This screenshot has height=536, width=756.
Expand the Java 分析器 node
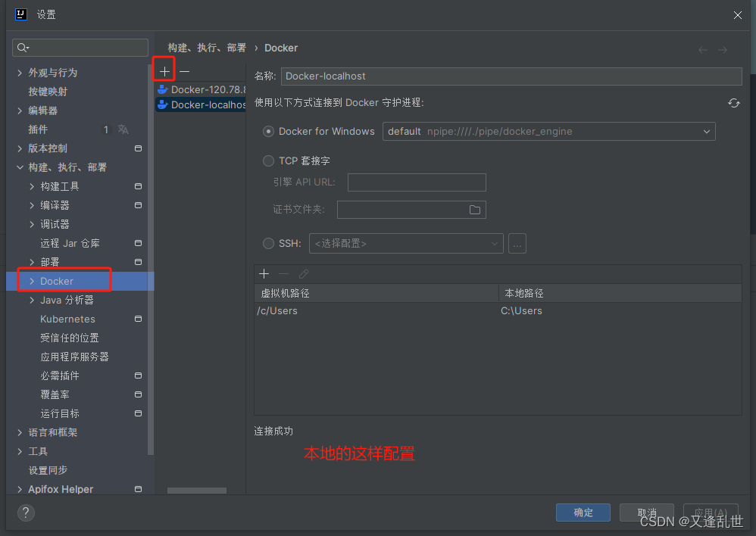[x=32, y=300]
